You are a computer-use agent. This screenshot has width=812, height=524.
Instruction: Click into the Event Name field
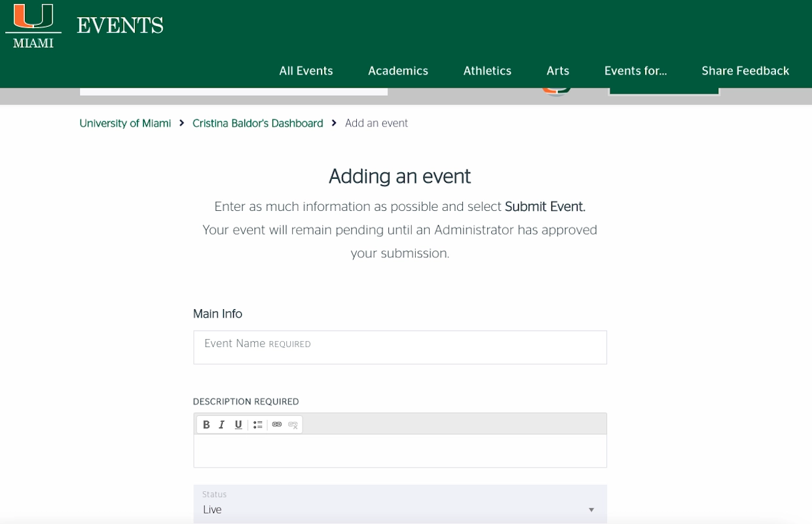click(399, 347)
